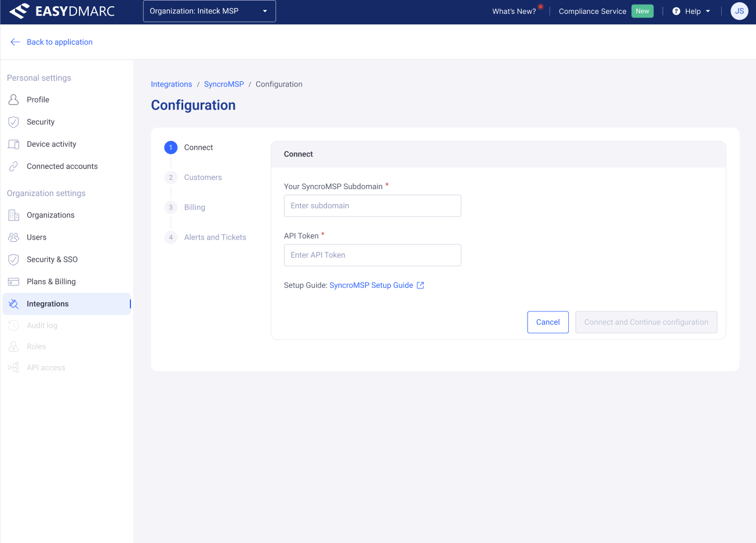Open the JS user avatar menu
The image size is (756, 543).
point(739,11)
